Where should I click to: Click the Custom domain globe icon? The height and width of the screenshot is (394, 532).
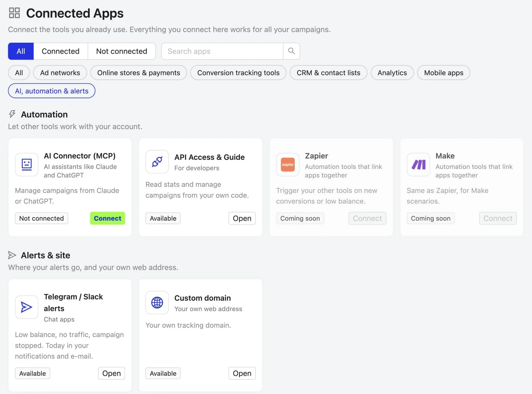tap(157, 303)
